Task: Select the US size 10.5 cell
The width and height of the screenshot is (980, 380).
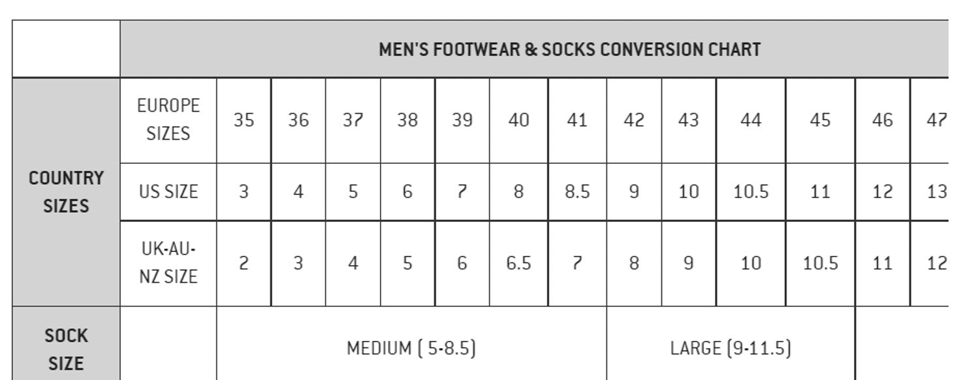Action: pos(751,192)
